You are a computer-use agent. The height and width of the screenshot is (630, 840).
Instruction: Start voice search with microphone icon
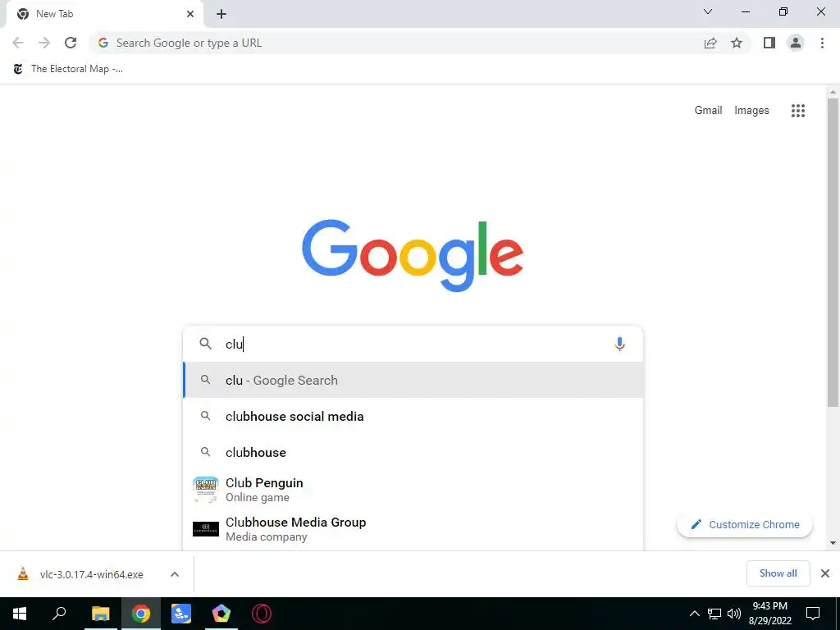(x=619, y=344)
